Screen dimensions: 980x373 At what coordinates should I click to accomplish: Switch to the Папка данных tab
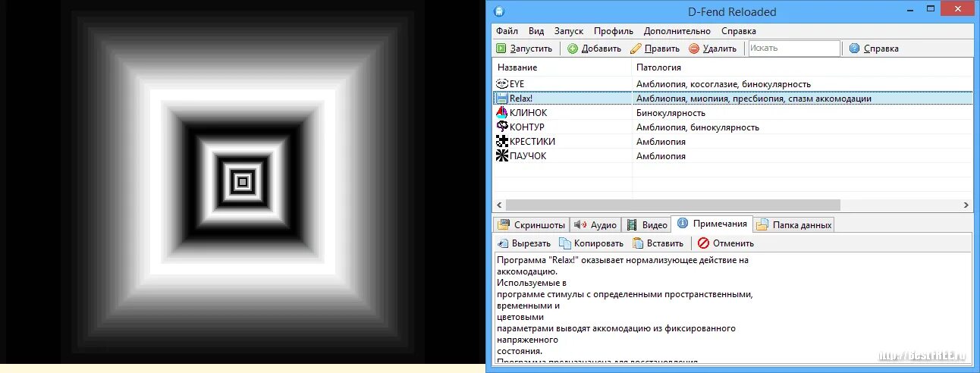(x=794, y=224)
